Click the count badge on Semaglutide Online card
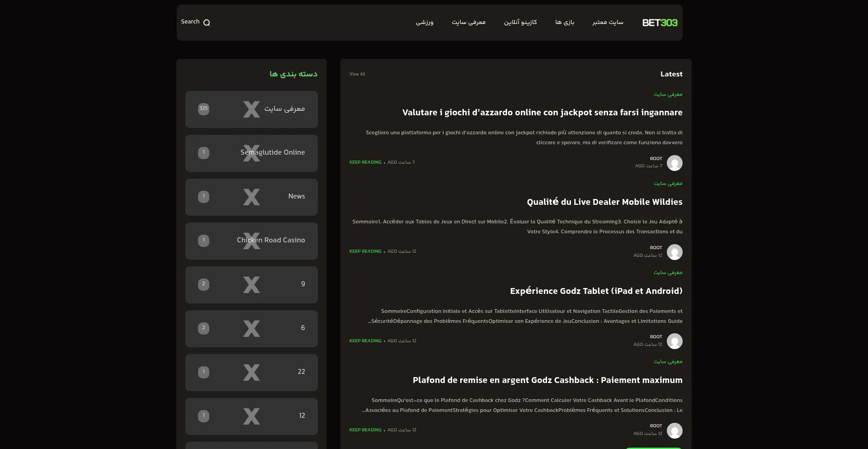 [203, 153]
